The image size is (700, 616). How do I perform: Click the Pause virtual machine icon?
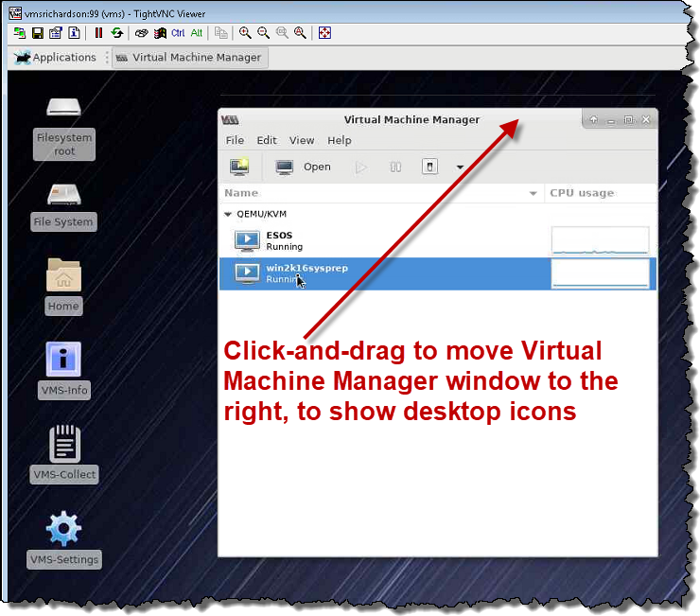[395, 167]
